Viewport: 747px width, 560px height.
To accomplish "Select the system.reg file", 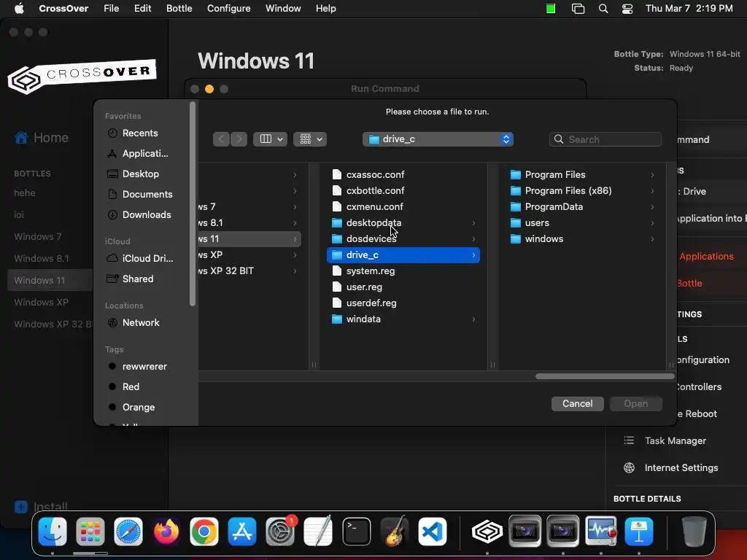I will (403, 271).
